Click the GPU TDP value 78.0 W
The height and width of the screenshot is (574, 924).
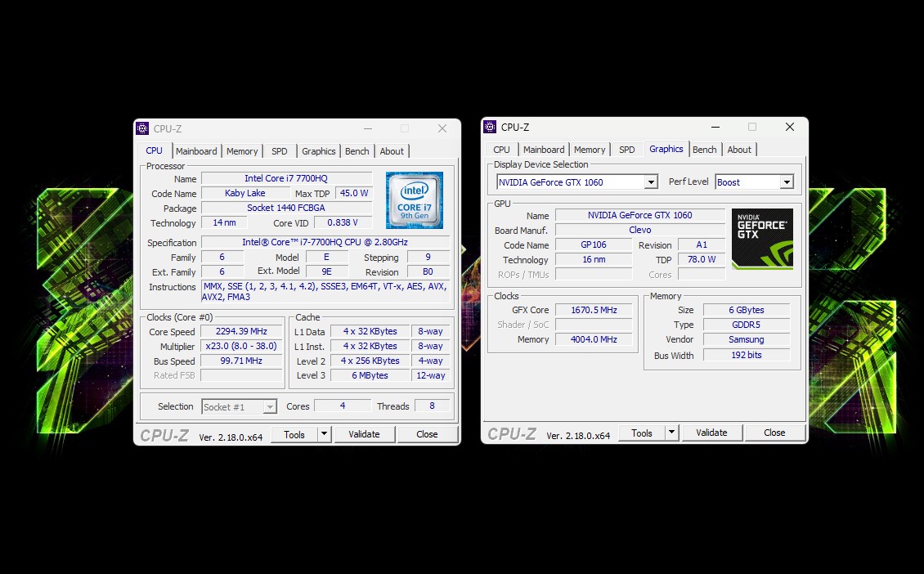tap(702, 259)
